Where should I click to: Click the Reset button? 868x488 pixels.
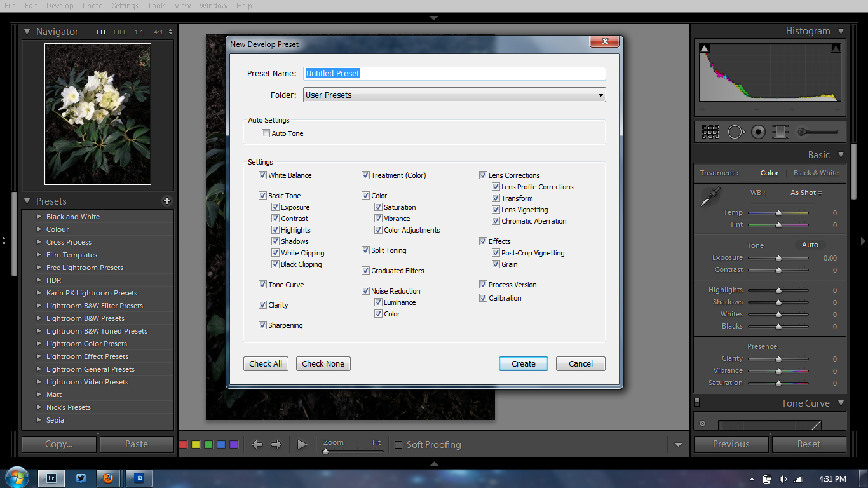coord(809,444)
